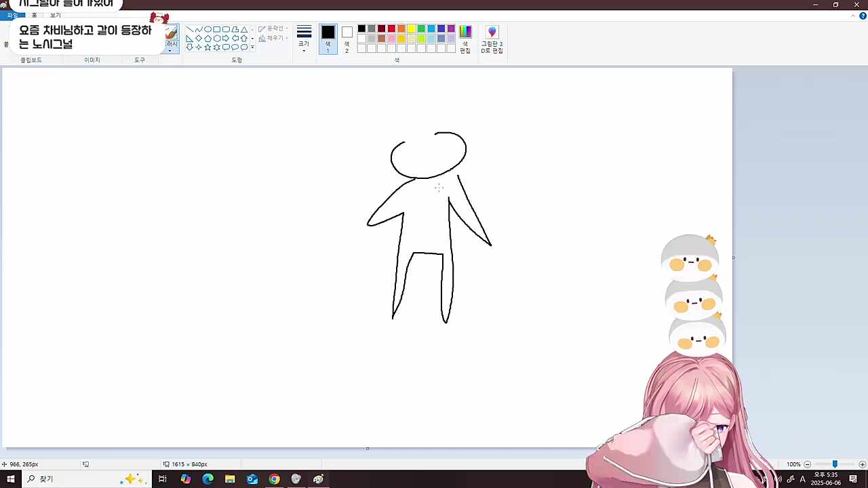The height and width of the screenshot is (488, 868).
Task: Choose the five-point star shape
Action: (208, 47)
